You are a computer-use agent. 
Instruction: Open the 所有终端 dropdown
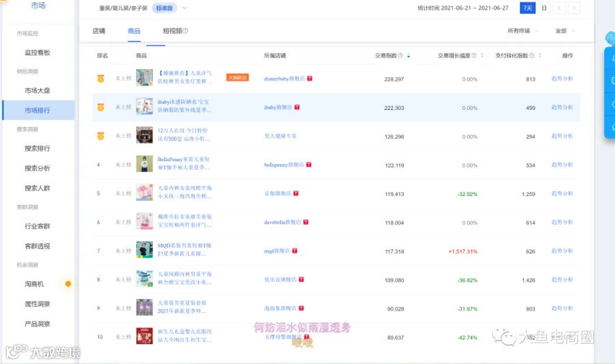click(x=523, y=31)
